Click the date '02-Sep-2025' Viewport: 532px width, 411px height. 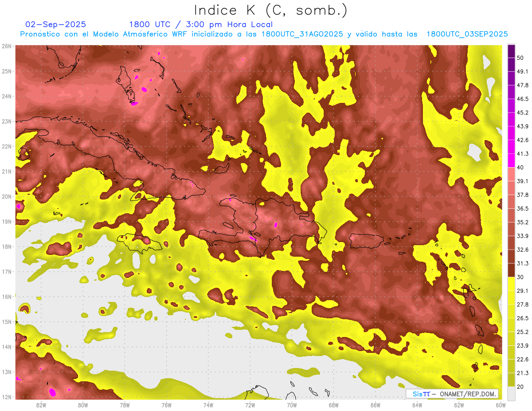[x=55, y=24]
